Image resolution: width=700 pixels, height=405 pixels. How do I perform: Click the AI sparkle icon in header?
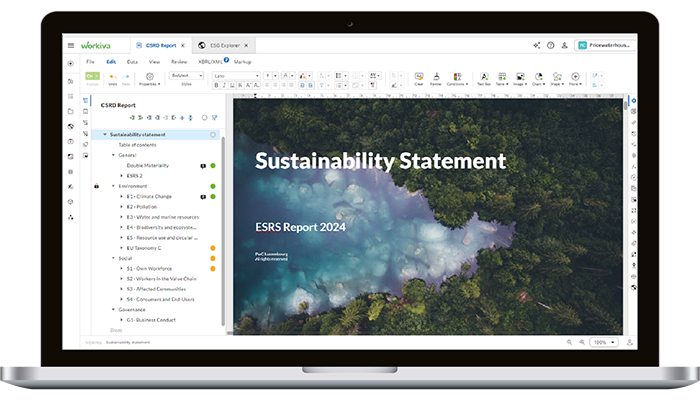point(536,45)
